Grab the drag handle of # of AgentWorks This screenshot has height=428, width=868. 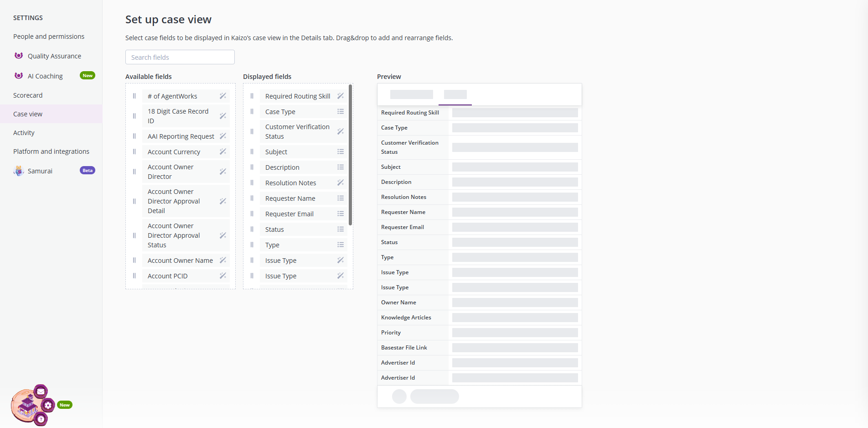tap(134, 96)
